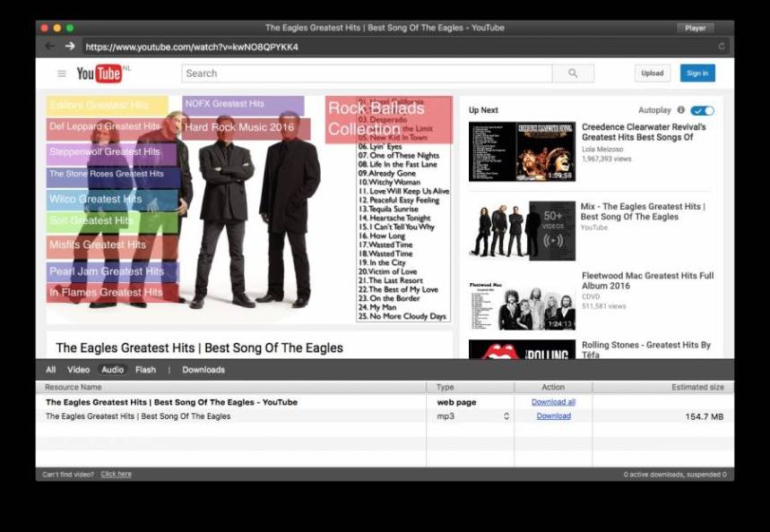
Task: Open the Rolling Stones Greatest Hits thumbnail
Action: click(522, 349)
